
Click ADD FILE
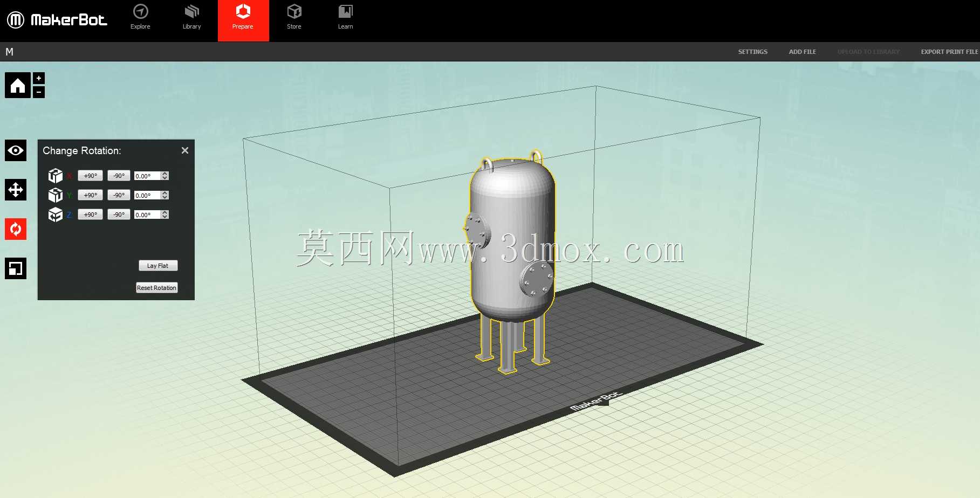click(x=802, y=52)
